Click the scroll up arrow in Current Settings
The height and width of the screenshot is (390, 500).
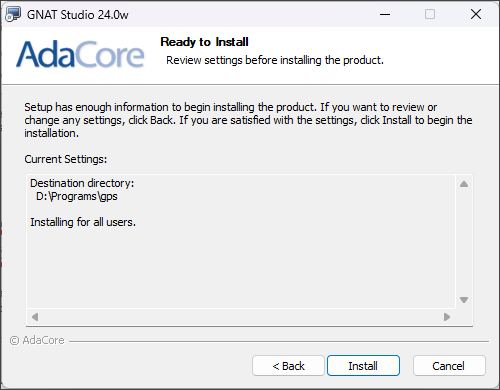click(x=464, y=184)
